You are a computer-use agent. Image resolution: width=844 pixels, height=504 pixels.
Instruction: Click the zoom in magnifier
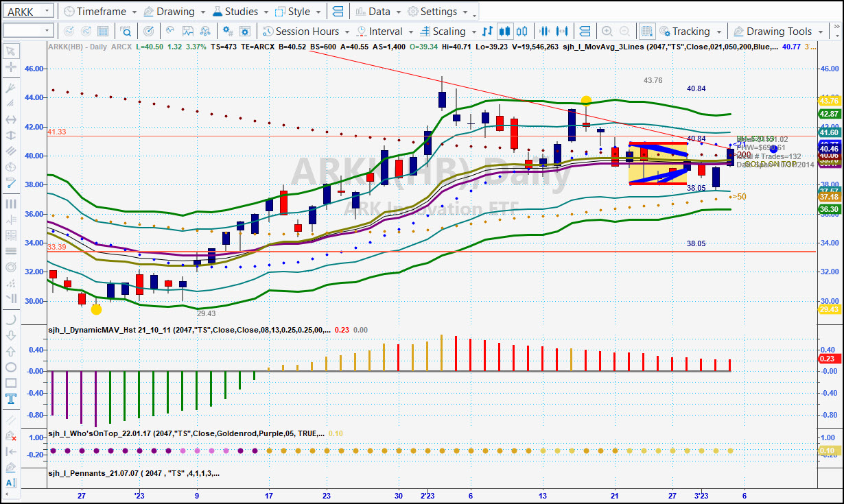(607, 32)
